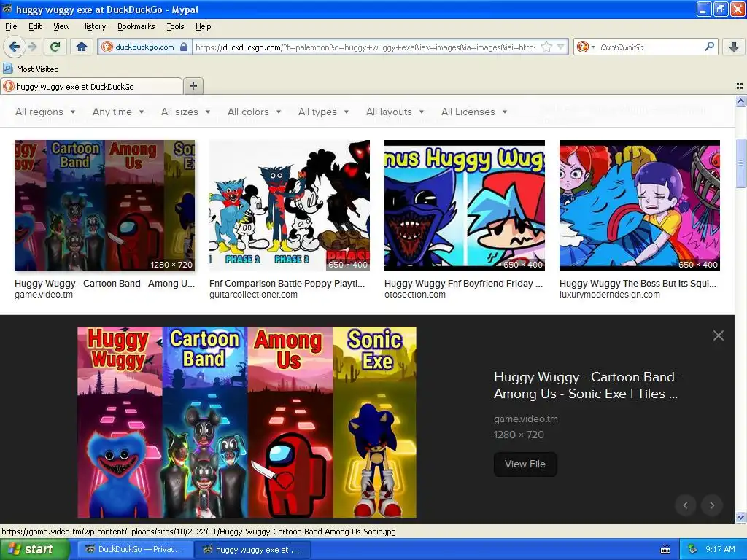Open the list all tabs icon
747x560 pixels.
(740, 86)
